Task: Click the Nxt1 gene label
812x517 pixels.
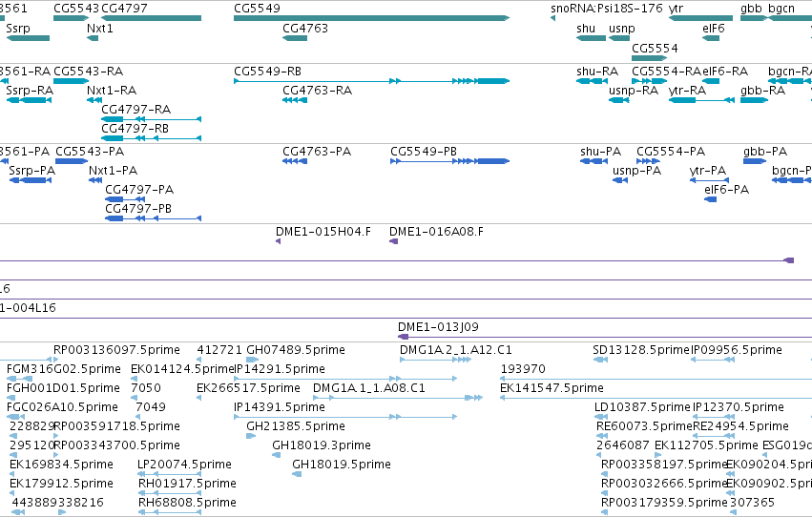Action: (100, 28)
